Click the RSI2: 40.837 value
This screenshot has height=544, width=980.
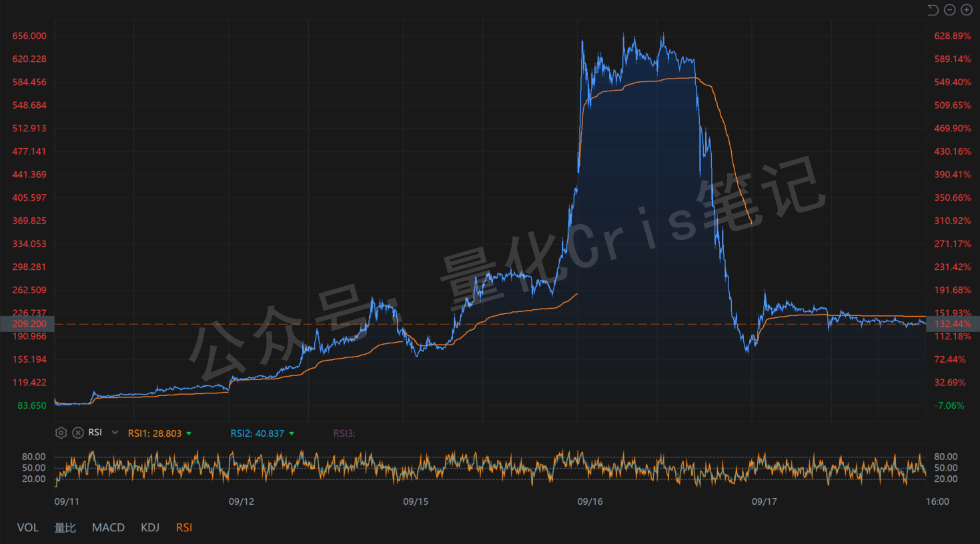click(258, 433)
